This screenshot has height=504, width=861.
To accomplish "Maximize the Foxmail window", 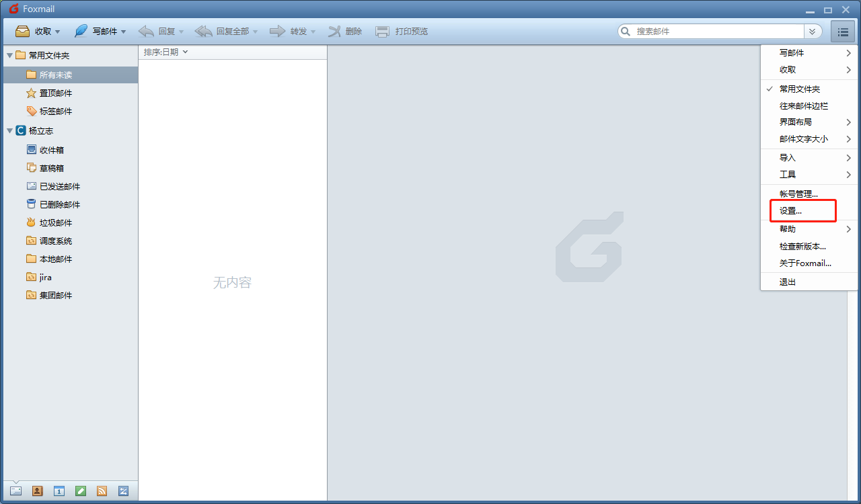I will click(x=828, y=9).
